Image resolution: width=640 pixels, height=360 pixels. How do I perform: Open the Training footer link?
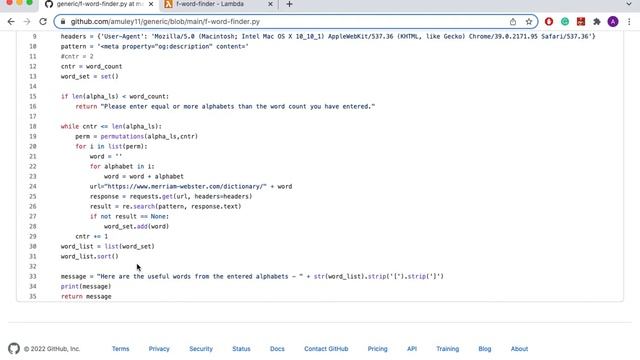[447, 349]
